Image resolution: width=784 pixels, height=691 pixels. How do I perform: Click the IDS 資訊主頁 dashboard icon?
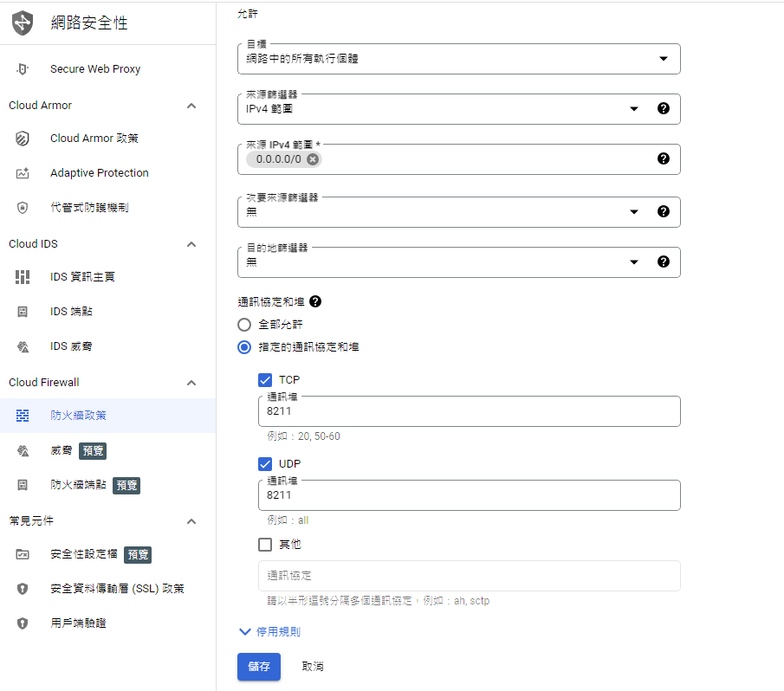23,277
